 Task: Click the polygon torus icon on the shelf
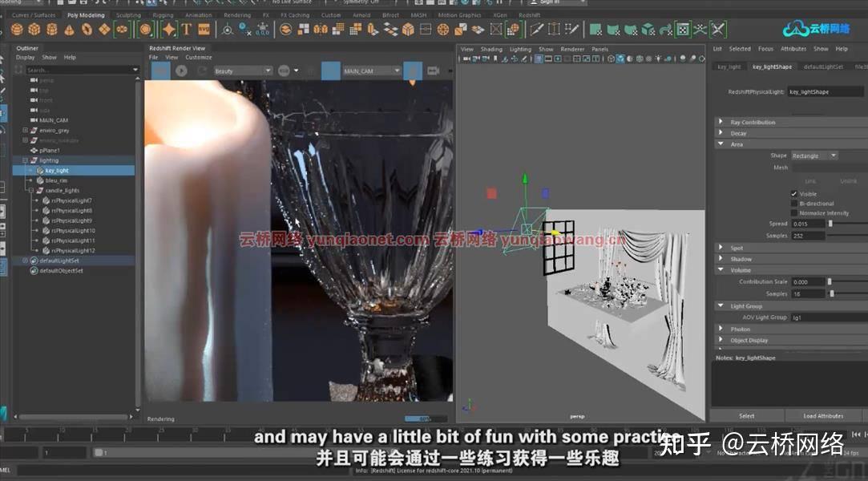(x=86, y=30)
